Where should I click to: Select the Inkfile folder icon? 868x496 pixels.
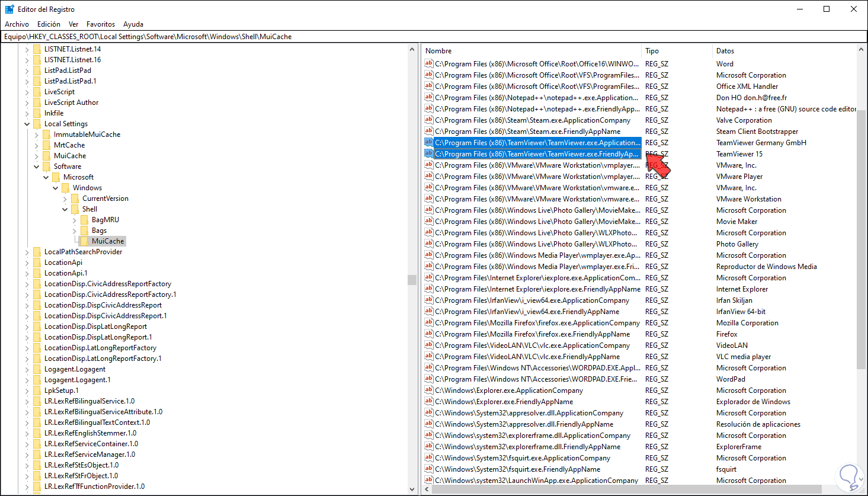[37, 113]
